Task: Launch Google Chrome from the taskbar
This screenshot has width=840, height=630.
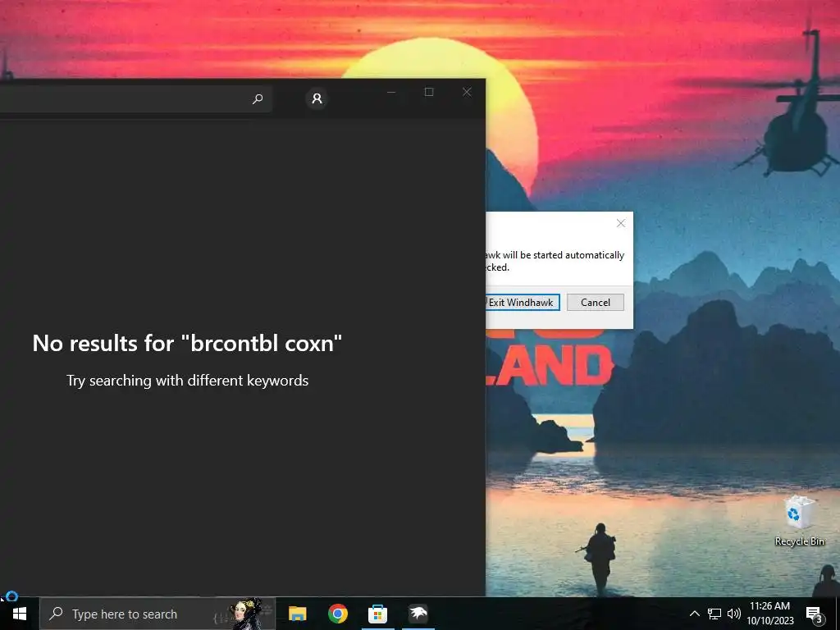Action: point(337,614)
